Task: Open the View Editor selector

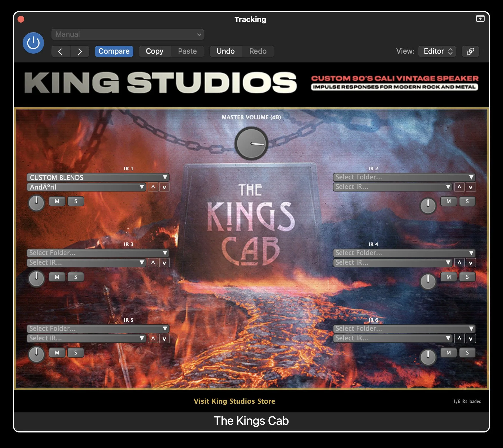Action: click(437, 51)
